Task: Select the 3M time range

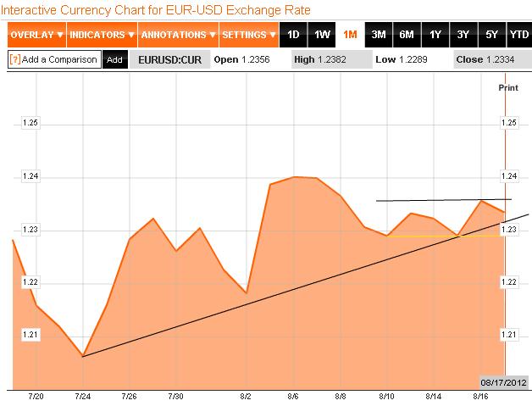Action: pos(379,35)
